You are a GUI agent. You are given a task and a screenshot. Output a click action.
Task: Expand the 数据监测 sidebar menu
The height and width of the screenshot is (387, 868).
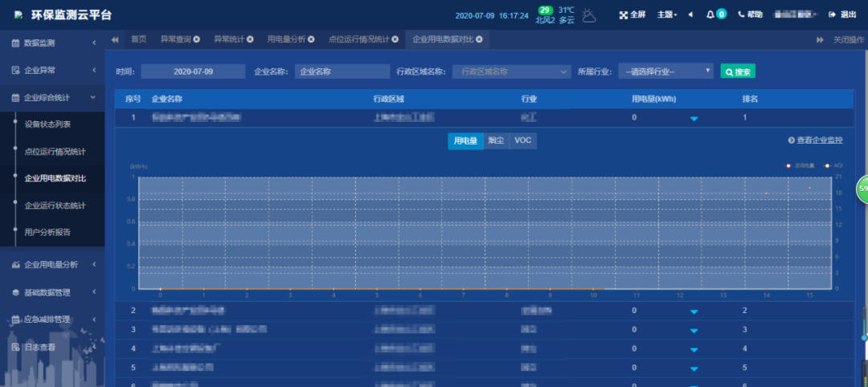[52, 43]
